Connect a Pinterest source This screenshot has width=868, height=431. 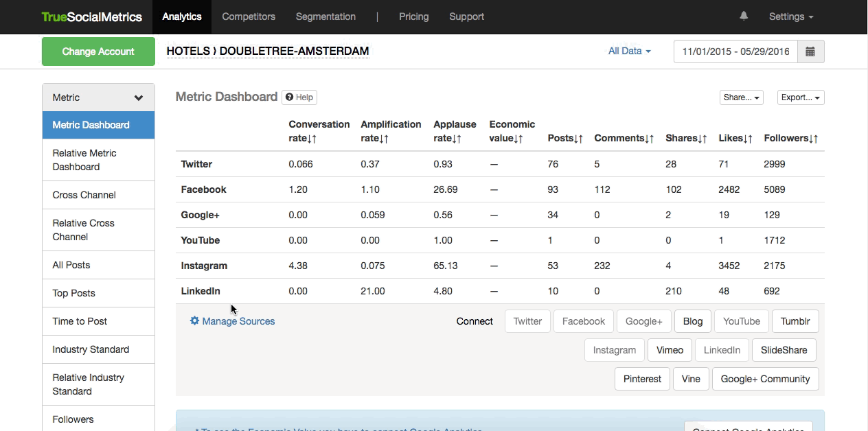pyautogui.click(x=642, y=379)
